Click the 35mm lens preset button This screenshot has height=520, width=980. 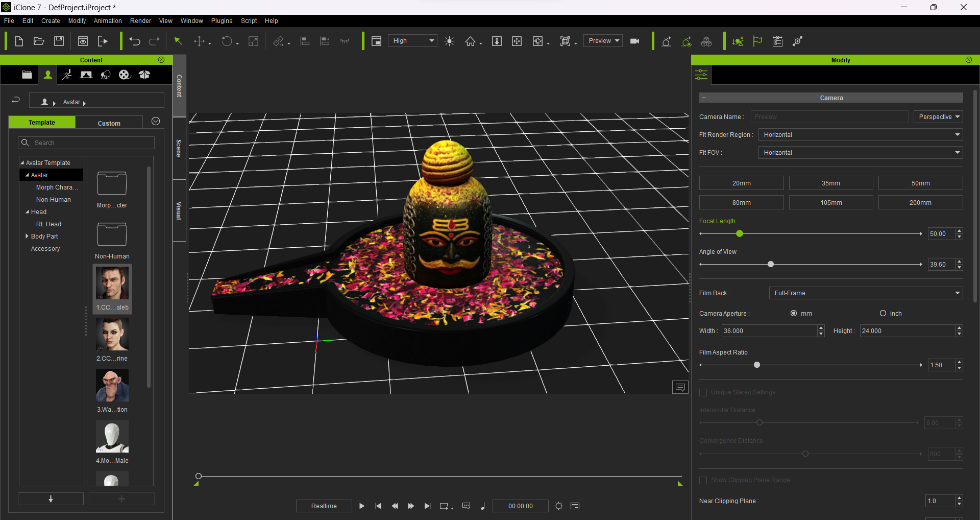click(830, 183)
